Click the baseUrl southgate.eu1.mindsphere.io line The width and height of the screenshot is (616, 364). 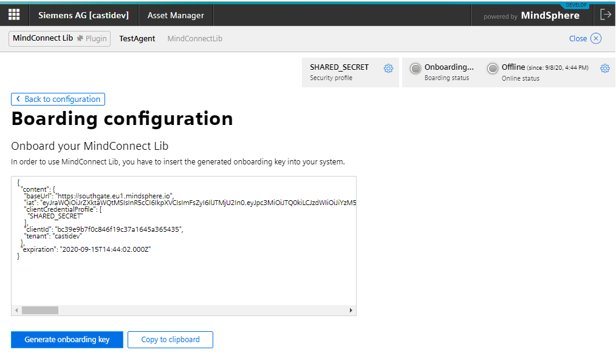[98, 196]
